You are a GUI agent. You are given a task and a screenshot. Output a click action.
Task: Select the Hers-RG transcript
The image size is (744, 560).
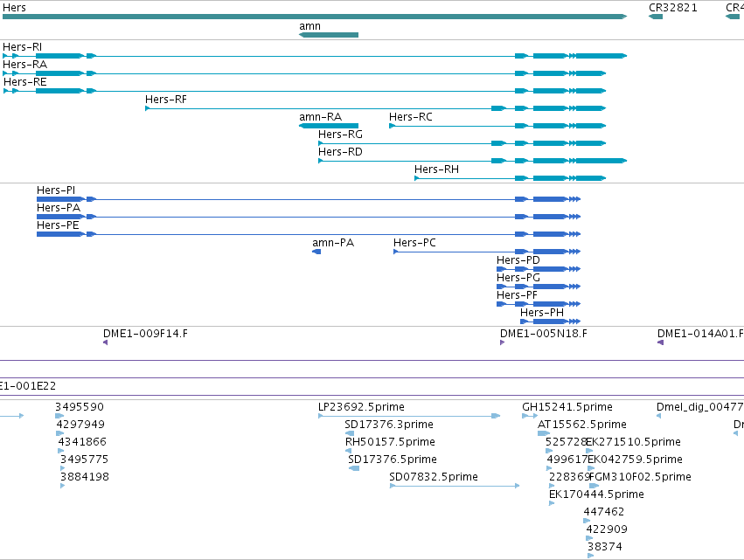(462, 143)
